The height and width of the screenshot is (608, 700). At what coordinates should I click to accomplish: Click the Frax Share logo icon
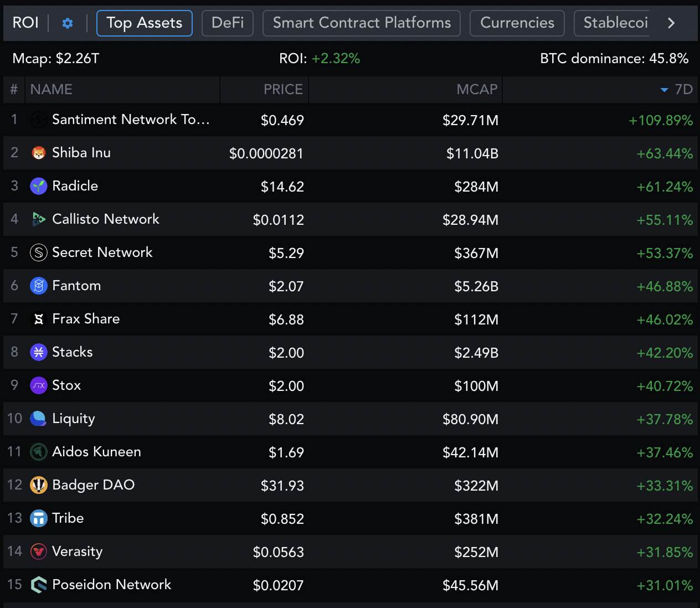38,319
